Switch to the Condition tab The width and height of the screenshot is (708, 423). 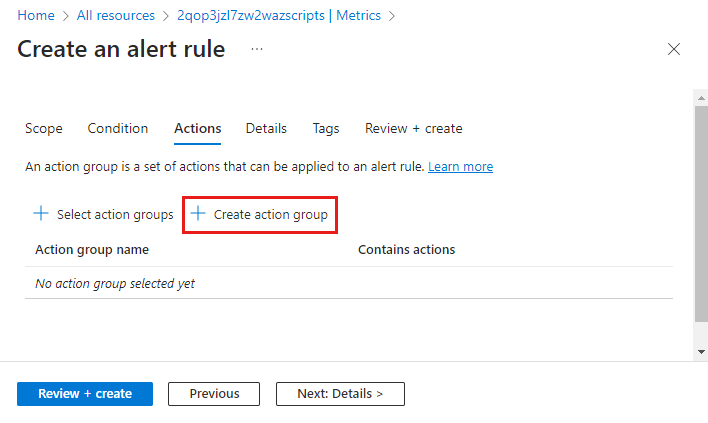point(118,129)
